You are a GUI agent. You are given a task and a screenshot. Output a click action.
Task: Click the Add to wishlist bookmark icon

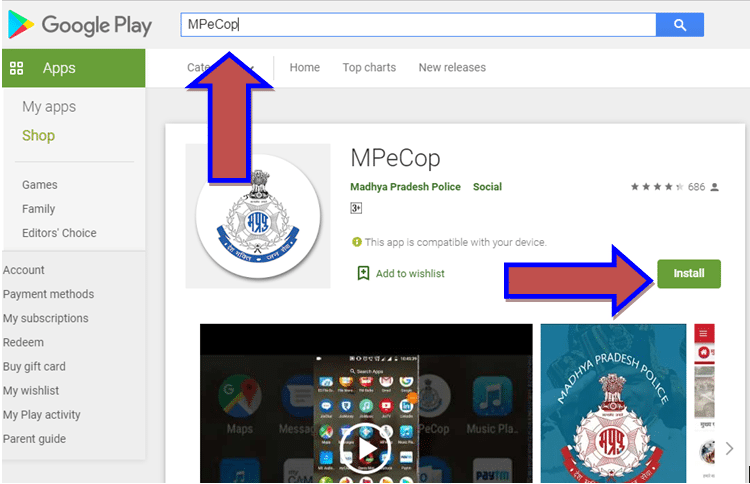[363, 273]
